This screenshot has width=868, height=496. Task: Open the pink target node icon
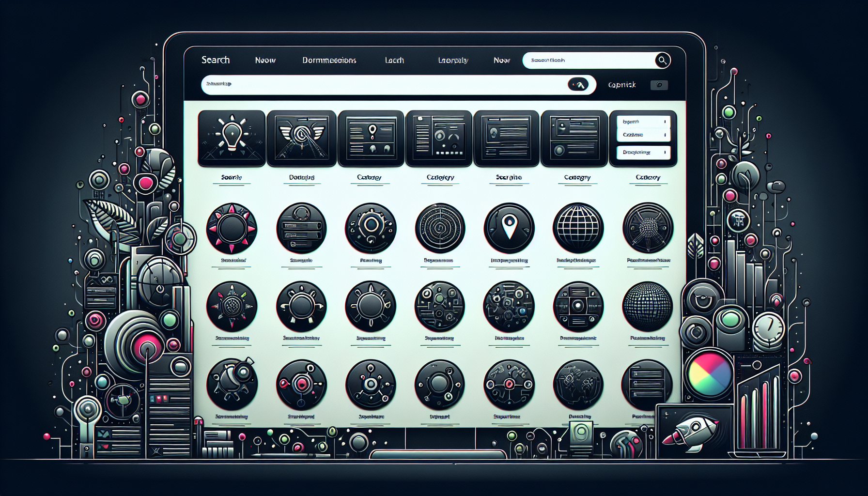pyautogui.click(x=301, y=385)
